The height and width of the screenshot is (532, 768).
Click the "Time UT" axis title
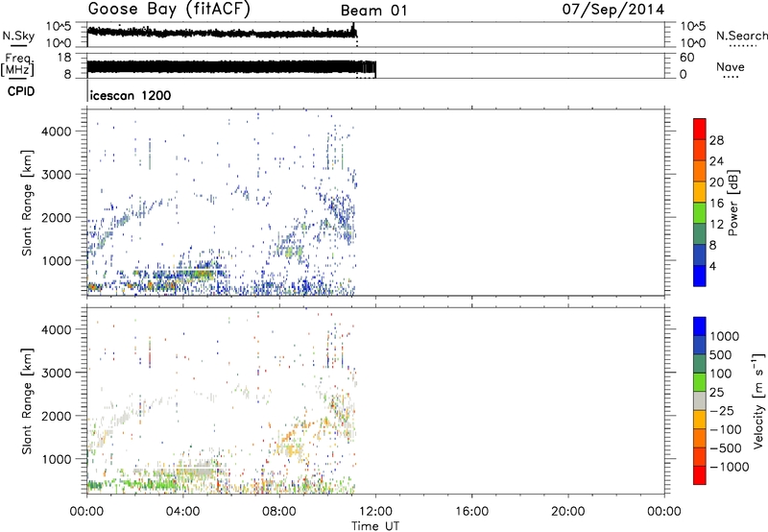click(x=375, y=526)
